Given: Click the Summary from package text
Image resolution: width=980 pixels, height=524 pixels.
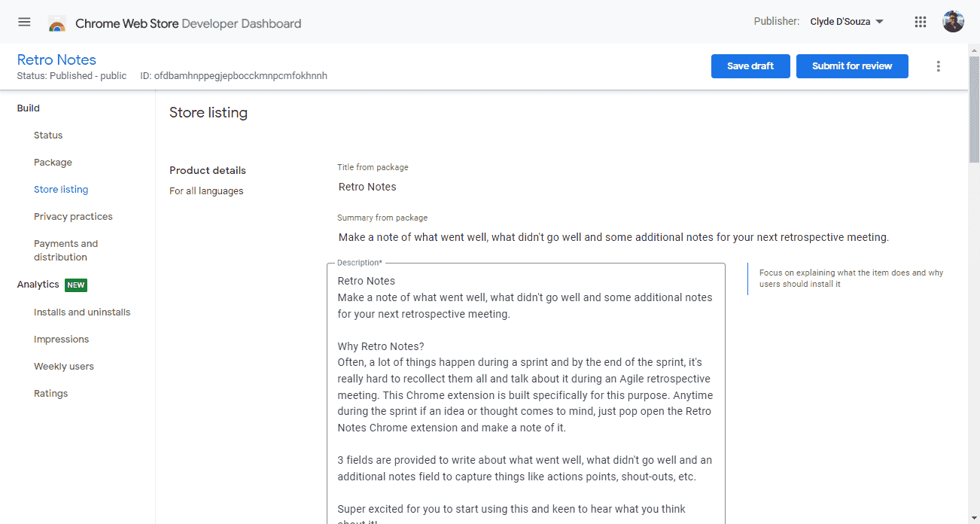Looking at the screenshot, I should (613, 237).
